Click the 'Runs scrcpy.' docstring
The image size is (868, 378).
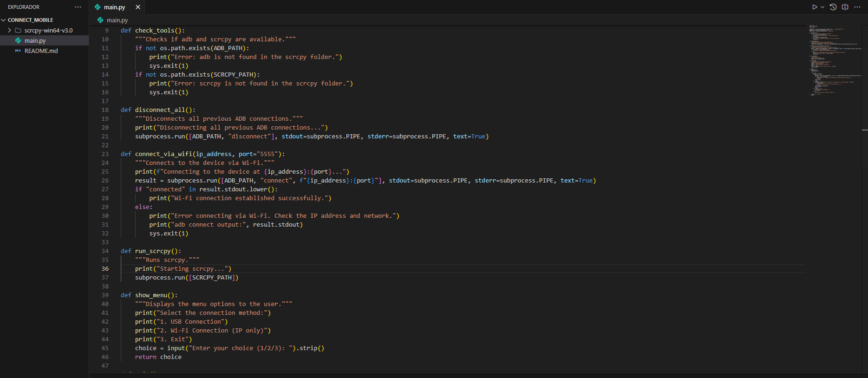click(x=167, y=260)
